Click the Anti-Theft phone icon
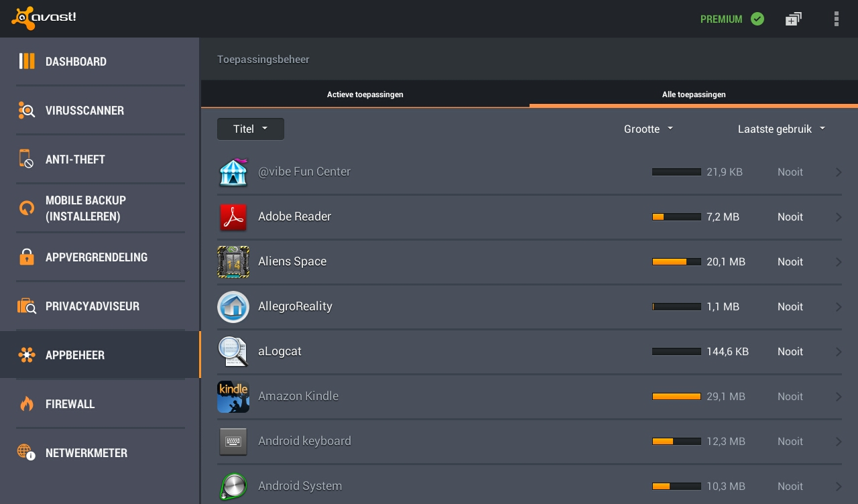This screenshot has width=858, height=504. [x=26, y=159]
